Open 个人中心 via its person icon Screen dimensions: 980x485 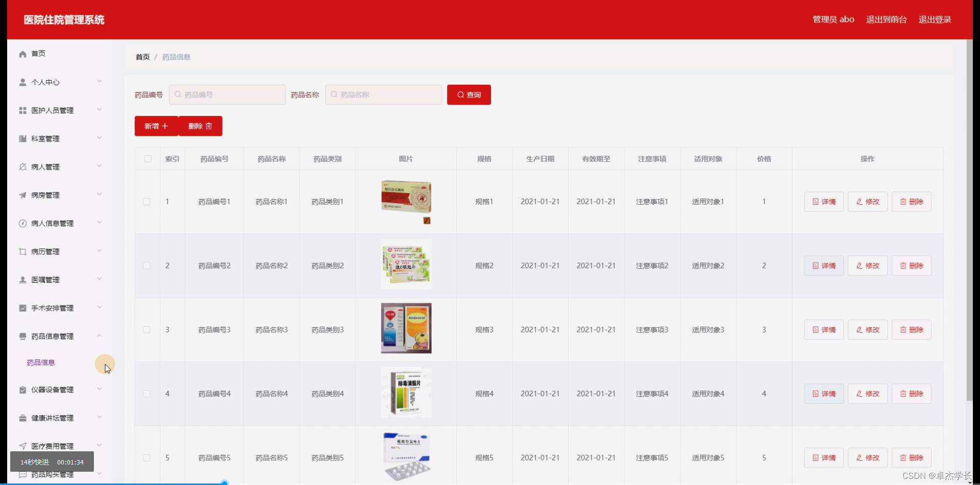coord(22,82)
